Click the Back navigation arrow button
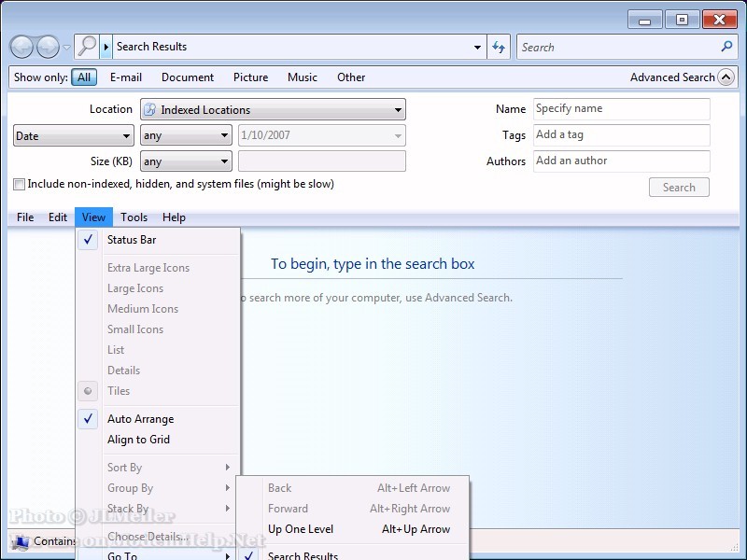Viewport: 747px width, 560px height. pyautogui.click(x=22, y=47)
